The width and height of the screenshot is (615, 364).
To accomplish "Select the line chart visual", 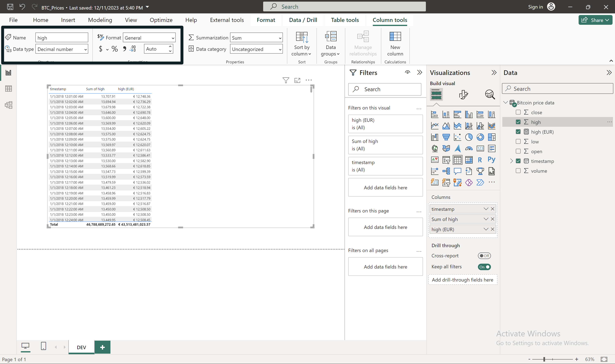I will [435, 126].
